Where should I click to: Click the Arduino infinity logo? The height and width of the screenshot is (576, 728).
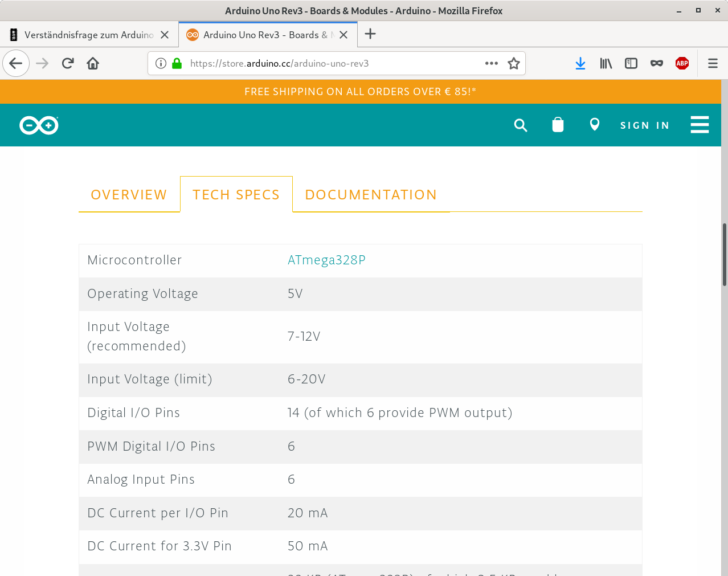coord(39,125)
